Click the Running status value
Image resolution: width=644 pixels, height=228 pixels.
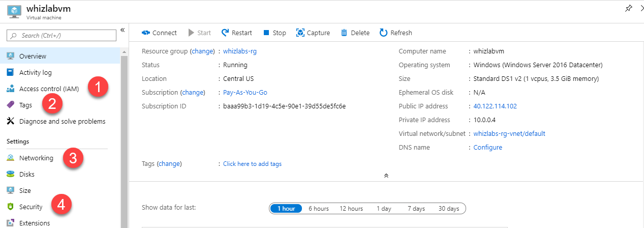coord(235,65)
